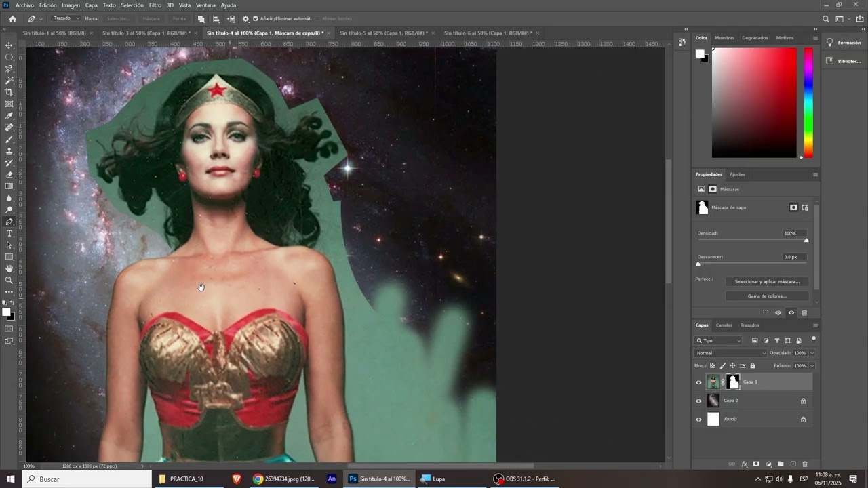This screenshot has width=868, height=488.
Task: Select the Crop tool
Action: 9,92
